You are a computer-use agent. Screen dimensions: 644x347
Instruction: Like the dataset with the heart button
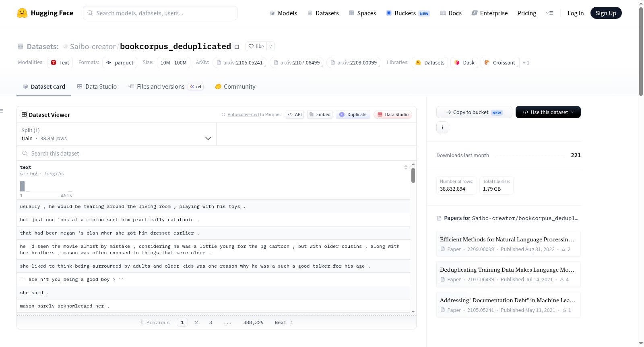(x=256, y=46)
